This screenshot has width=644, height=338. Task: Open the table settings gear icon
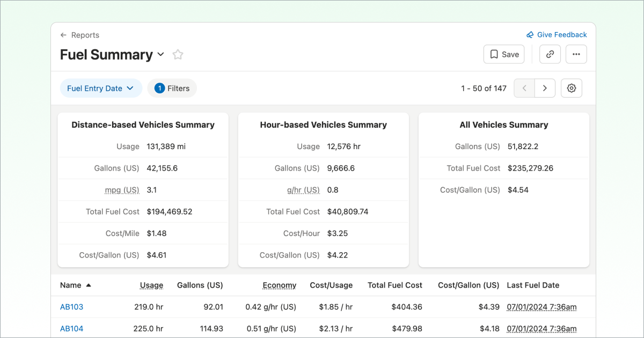pos(571,89)
